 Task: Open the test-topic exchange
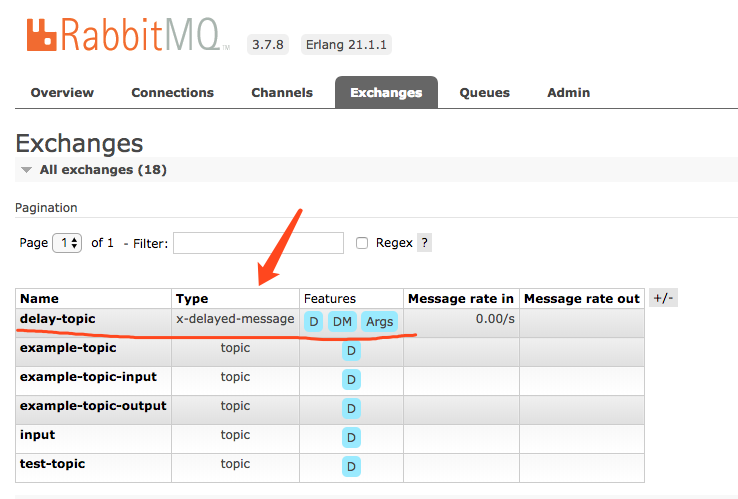pyautogui.click(x=52, y=464)
